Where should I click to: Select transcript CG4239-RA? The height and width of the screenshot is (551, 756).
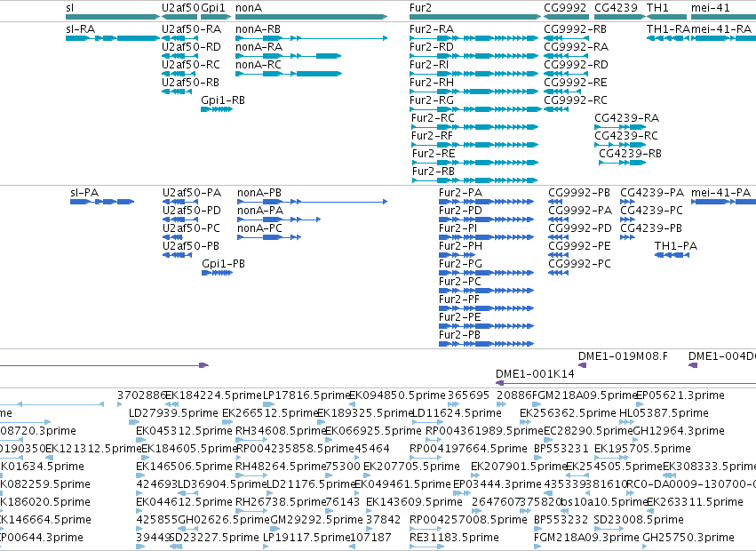(620, 127)
